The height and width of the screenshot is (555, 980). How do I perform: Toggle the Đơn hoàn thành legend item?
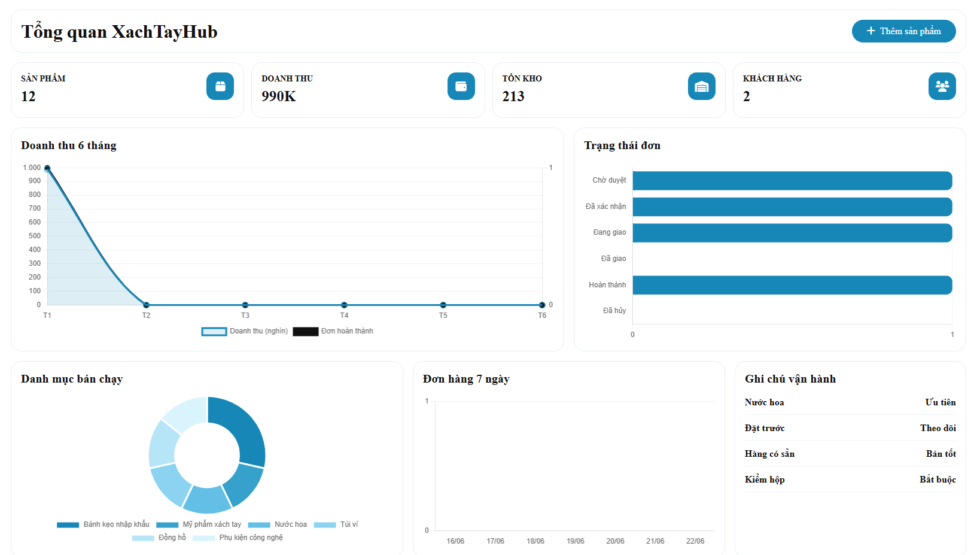[333, 331]
